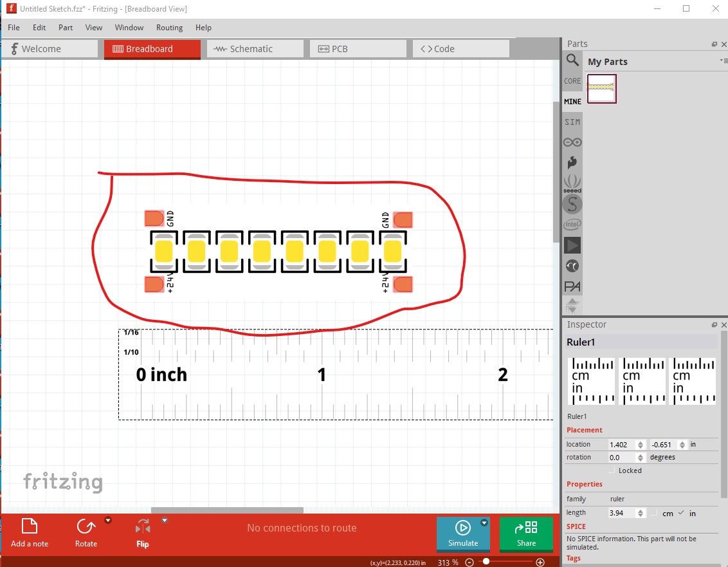Click the LED strip part thumbnail in My Parts
Image resolution: width=728 pixels, height=567 pixels.
(x=601, y=88)
